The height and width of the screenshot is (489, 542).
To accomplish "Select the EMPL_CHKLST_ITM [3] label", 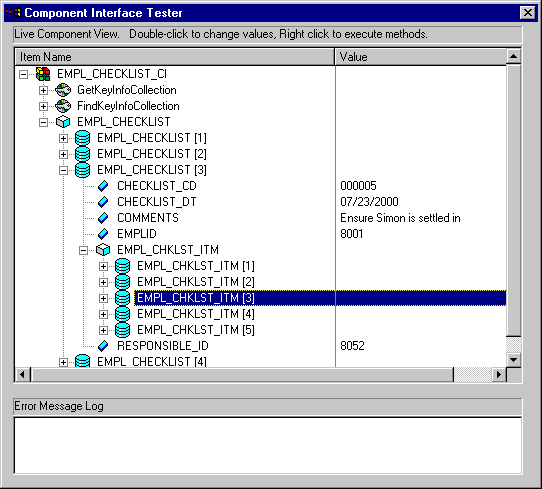I will pyautogui.click(x=196, y=298).
